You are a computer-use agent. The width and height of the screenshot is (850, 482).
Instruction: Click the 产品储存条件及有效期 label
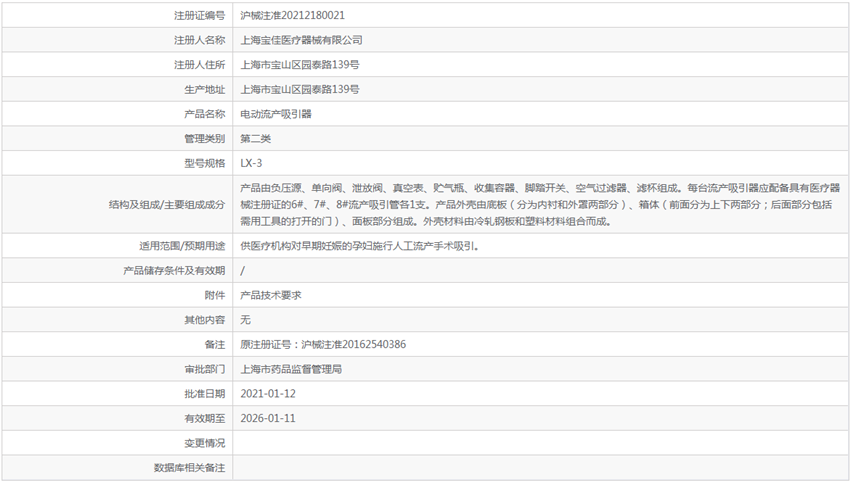tap(174, 271)
